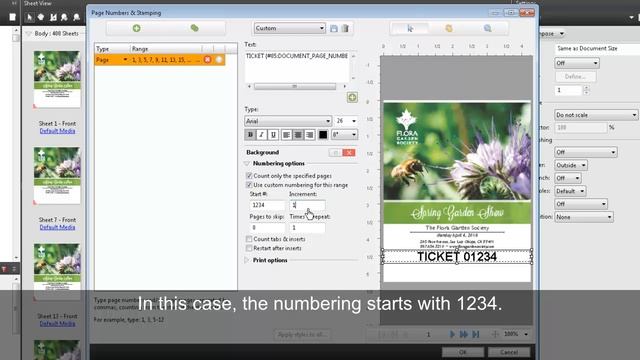Align text center
This screenshot has height=360, width=640.
click(x=298, y=134)
